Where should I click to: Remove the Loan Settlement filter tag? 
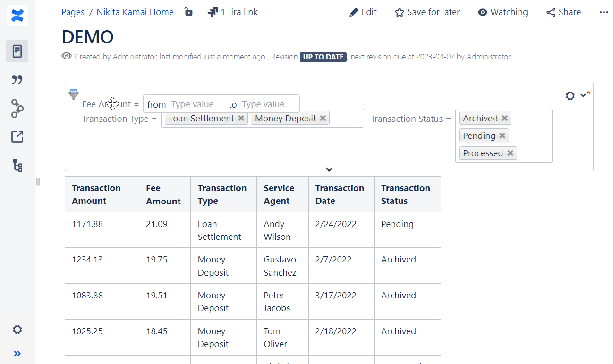point(241,119)
